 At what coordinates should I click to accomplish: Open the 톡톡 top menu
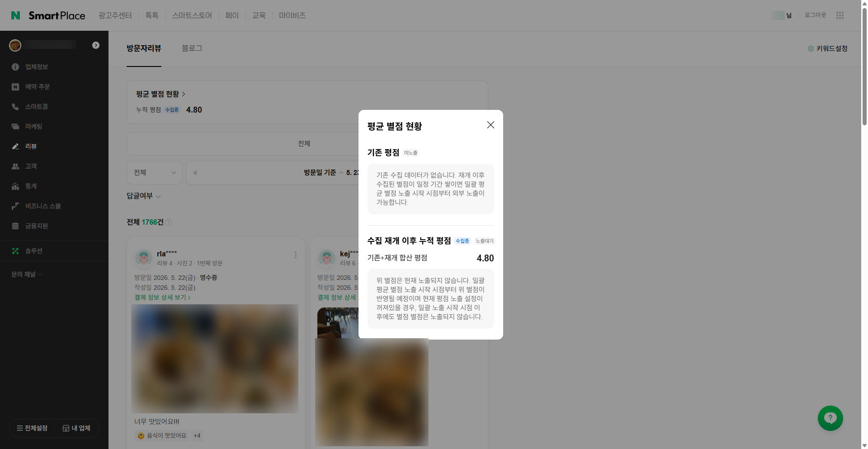pos(152,15)
